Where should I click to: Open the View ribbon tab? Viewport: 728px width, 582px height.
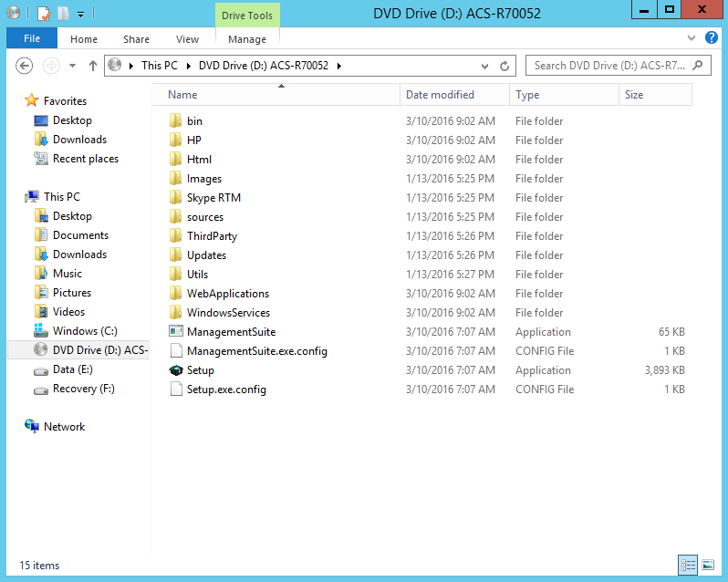187,39
